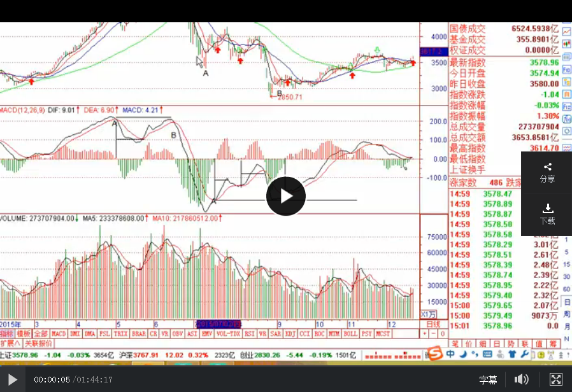Open the 势 tab under the tick list
572x392 pixels.
click(511, 344)
